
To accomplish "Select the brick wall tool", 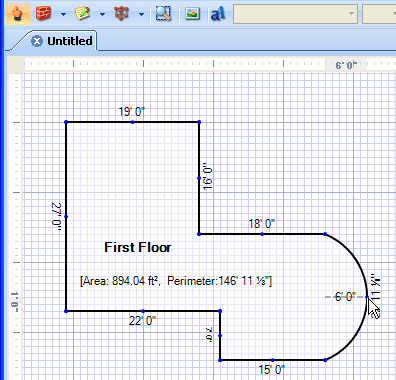I will coord(44,14).
